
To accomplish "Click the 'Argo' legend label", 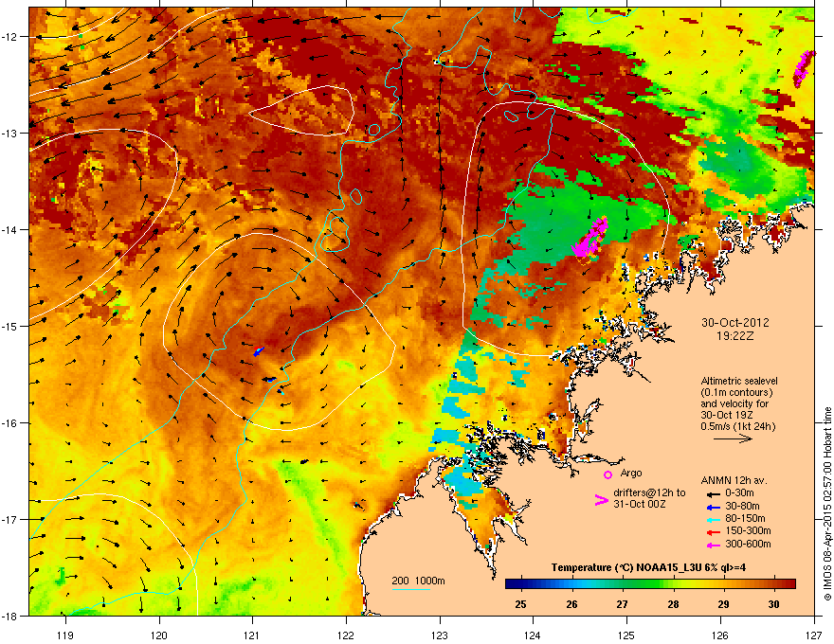I will (631, 473).
